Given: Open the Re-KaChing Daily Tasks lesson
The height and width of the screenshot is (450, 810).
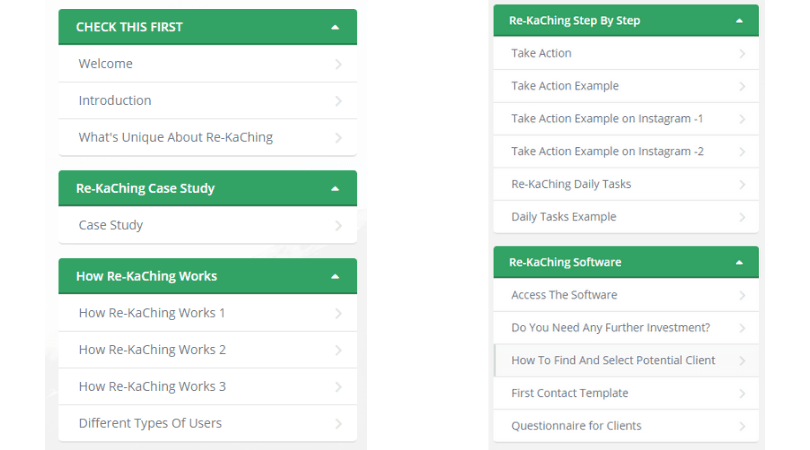Looking at the screenshot, I should coord(626,184).
